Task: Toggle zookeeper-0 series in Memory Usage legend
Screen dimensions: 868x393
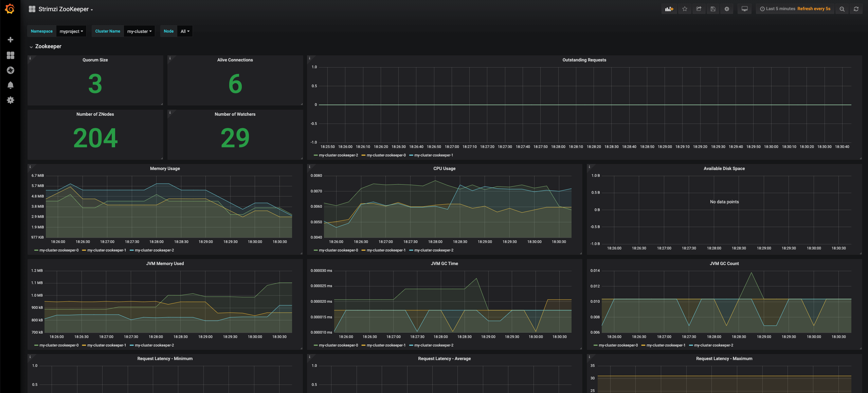Action: coord(59,250)
